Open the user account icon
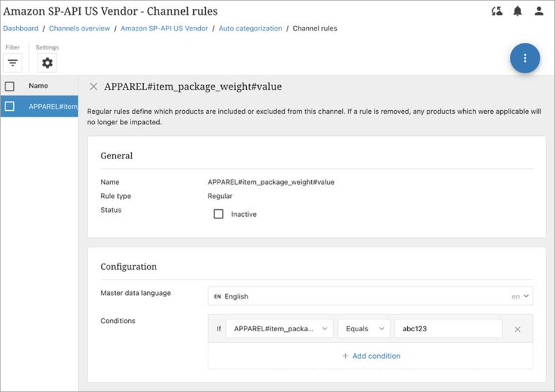Image resolution: width=555 pixels, height=392 pixels. (539, 11)
